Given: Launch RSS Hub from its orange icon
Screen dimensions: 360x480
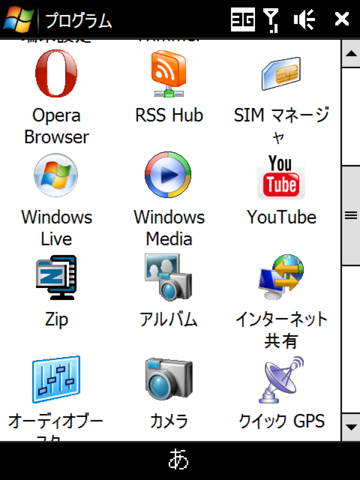Looking at the screenshot, I should [x=169, y=74].
